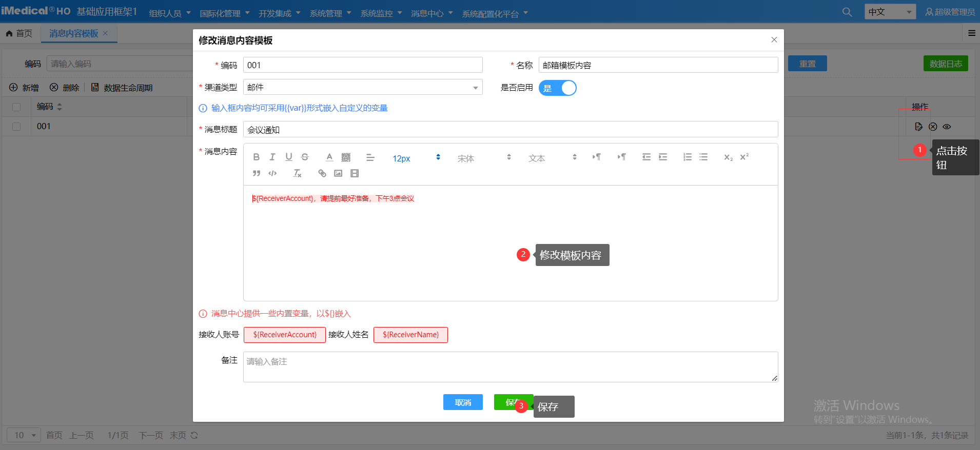Open the 消息中心 menu

pyautogui.click(x=432, y=14)
